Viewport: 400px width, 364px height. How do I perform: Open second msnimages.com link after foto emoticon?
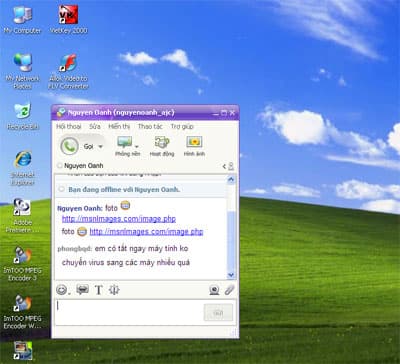click(x=146, y=231)
